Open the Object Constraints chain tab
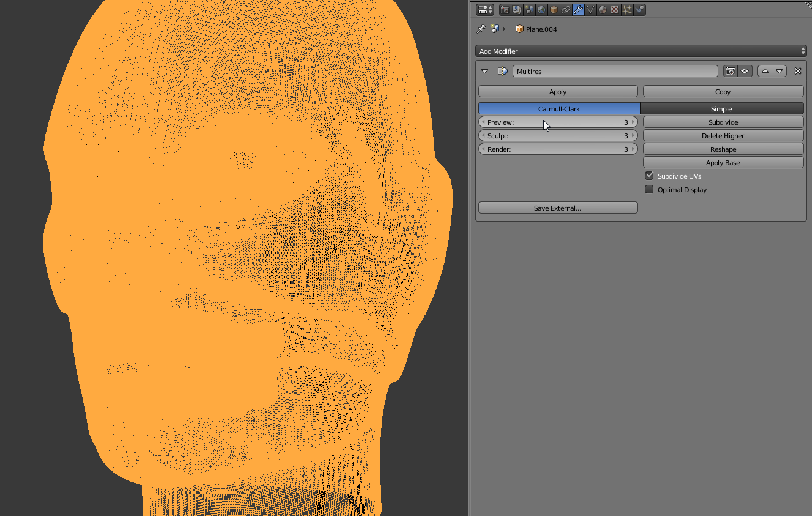The width and height of the screenshot is (812, 516). (x=566, y=10)
